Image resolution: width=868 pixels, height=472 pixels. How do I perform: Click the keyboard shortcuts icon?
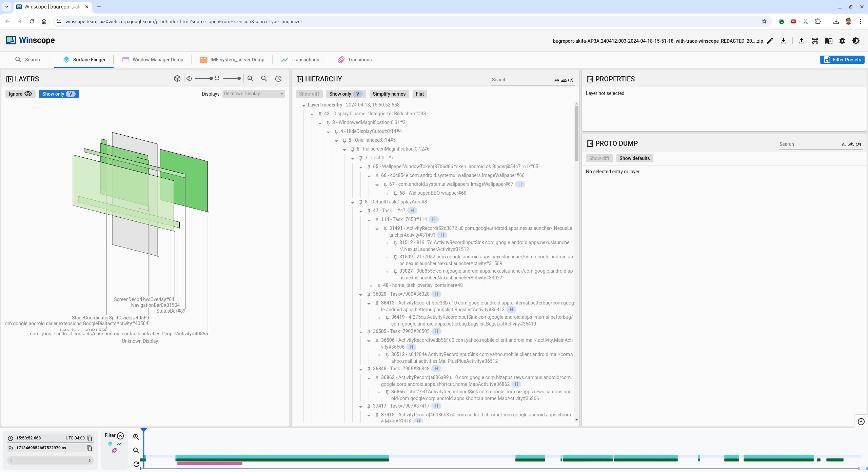tap(815, 41)
